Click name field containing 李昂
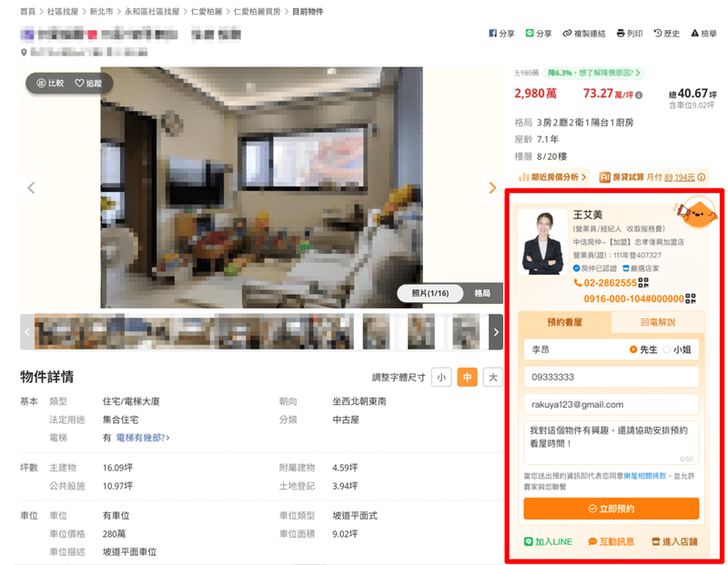Image resolution: width=728 pixels, height=565 pixels. tap(576, 349)
